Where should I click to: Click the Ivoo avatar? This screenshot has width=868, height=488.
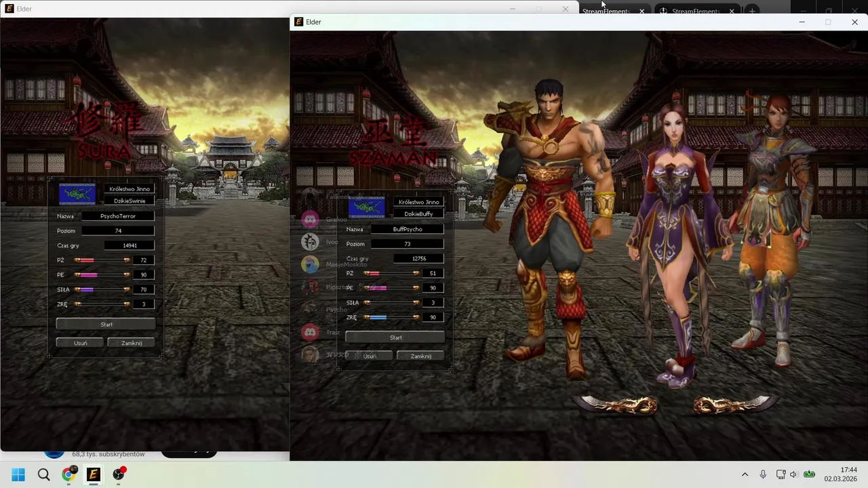point(311,241)
